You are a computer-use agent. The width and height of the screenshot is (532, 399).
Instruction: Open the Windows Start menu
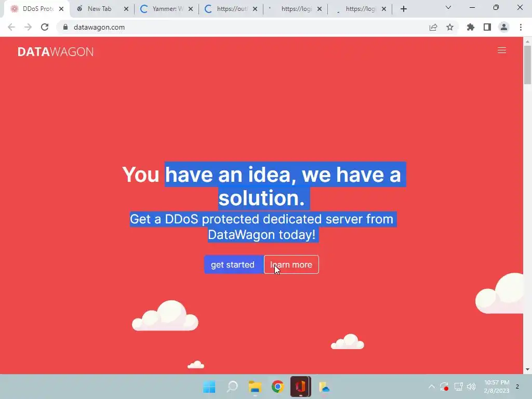(209, 387)
